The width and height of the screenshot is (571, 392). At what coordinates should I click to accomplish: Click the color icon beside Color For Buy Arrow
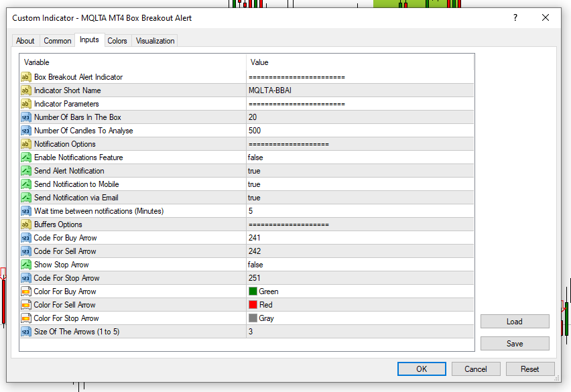click(x=26, y=291)
